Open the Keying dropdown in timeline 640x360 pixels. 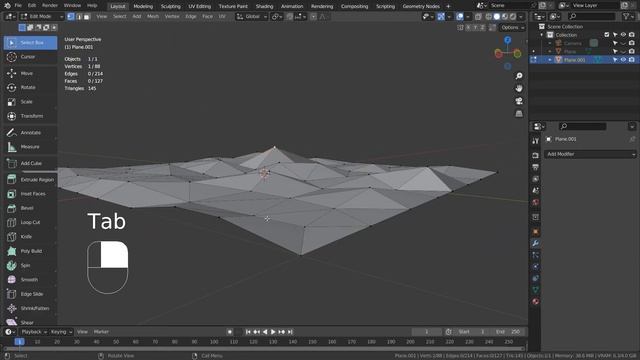61,332
